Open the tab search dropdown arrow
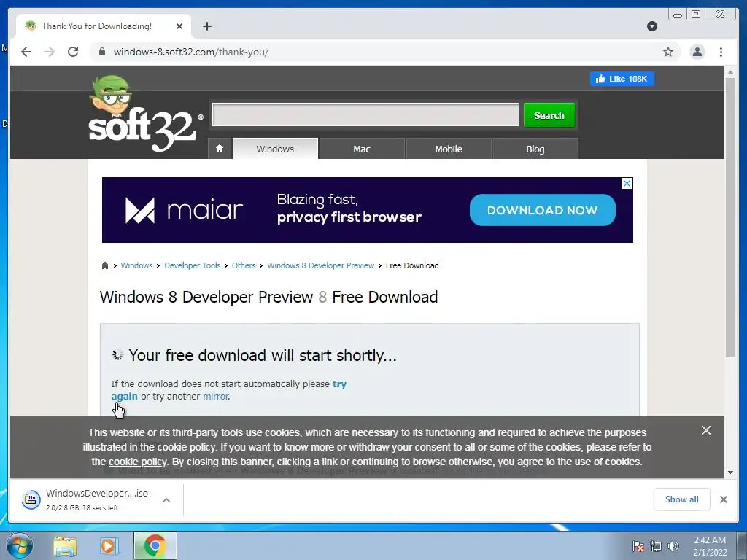Viewport: 747px width, 560px height. 652,26
